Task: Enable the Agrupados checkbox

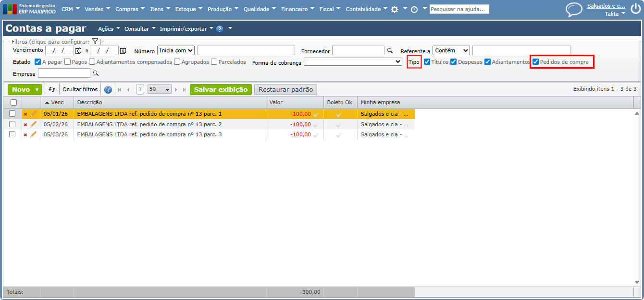Action: (x=177, y=62)
